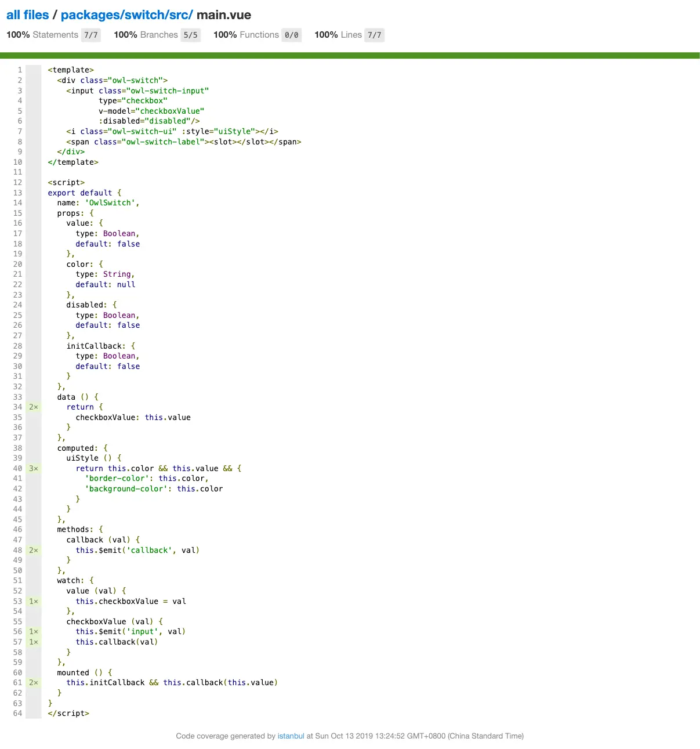The image size is (700, 749).
Task: Click the 7/7 Lines fraction badge
Action: tap(375, 35)
